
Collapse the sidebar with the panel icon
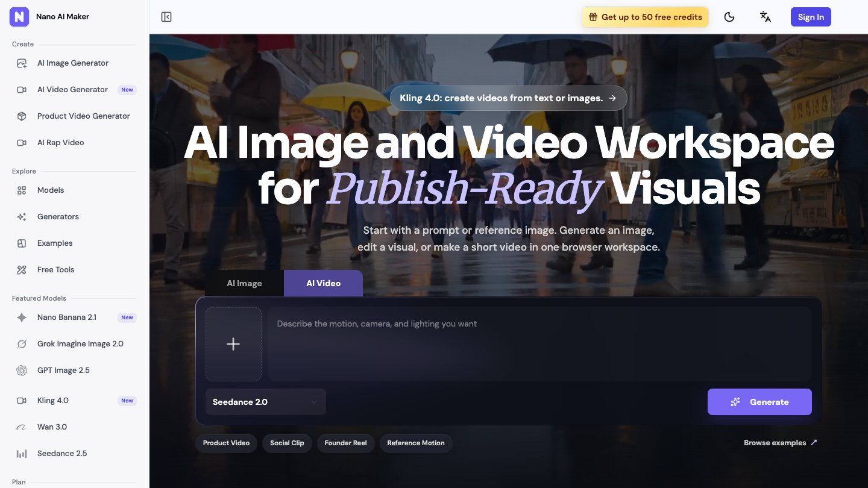[x=166, y=17]
